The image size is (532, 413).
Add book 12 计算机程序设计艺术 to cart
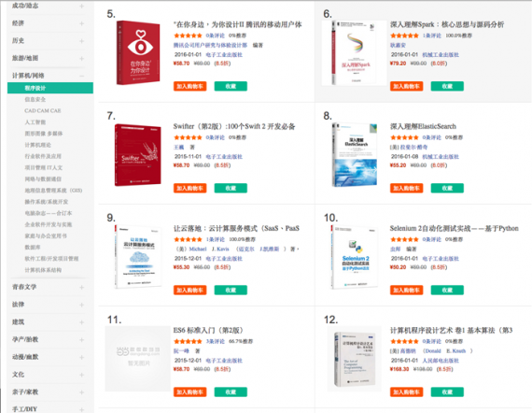(406, 392)
